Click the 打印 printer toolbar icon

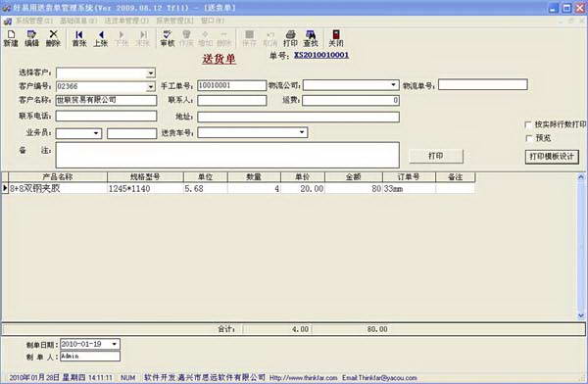(x=290, y=38)
